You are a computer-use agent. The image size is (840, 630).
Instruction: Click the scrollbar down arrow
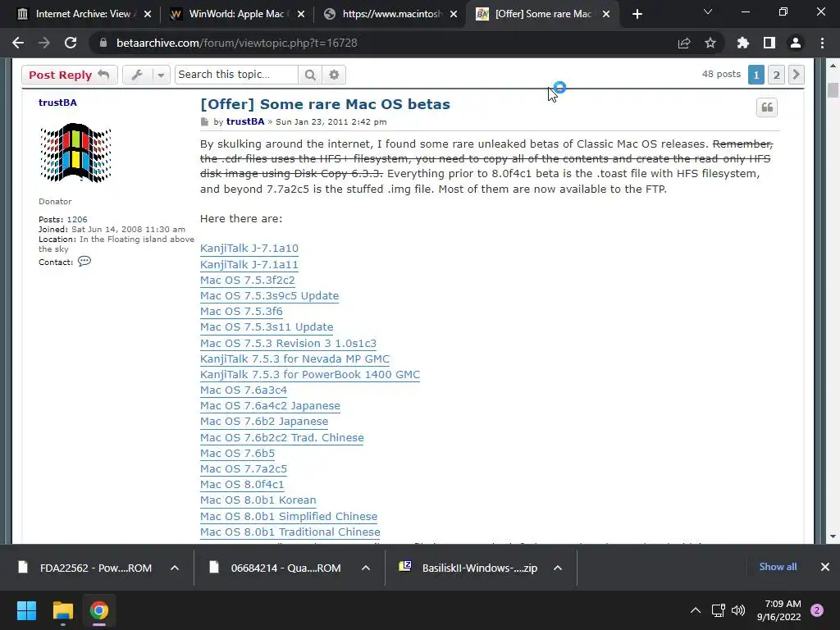[x=833, y=536]
